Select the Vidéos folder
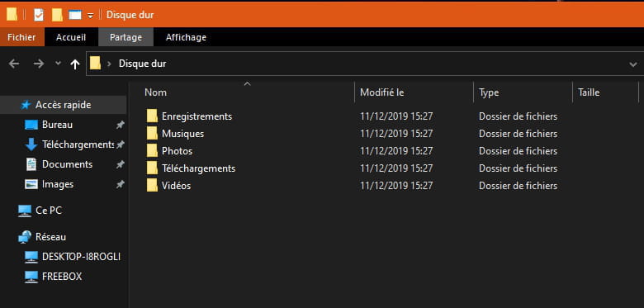The image size is (644, 308). click(x=176, y=186)
